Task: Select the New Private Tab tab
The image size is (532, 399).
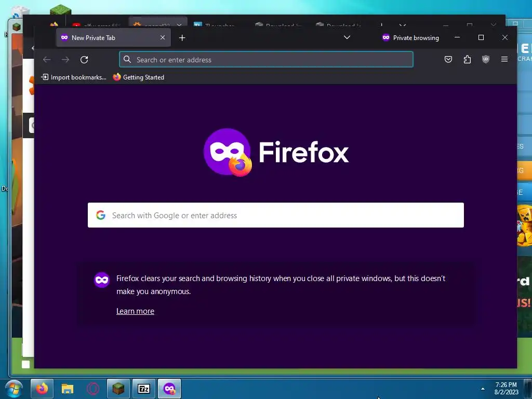Action: click(114, 37)
